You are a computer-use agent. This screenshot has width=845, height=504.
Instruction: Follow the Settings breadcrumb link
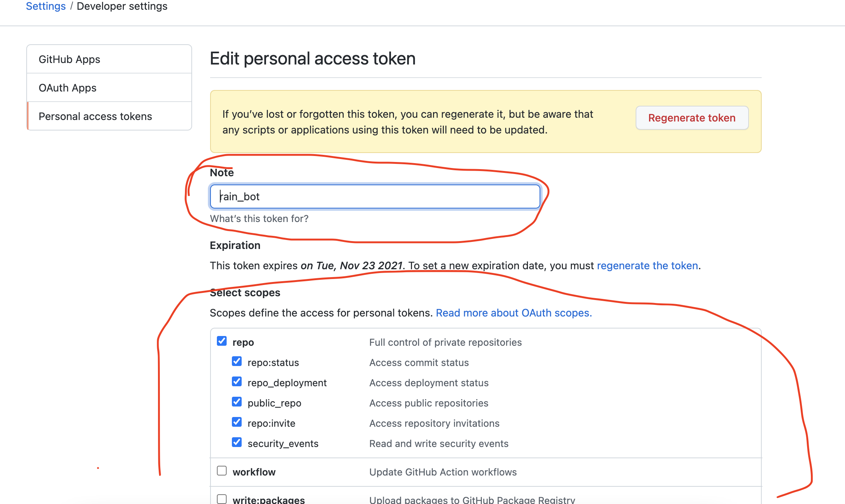[46, 6]
